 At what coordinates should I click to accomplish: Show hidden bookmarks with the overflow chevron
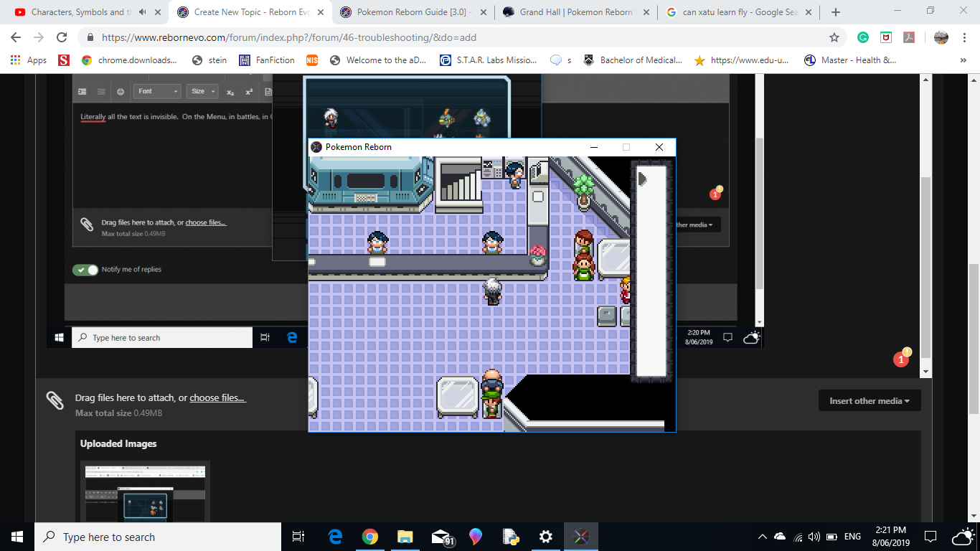pyautogui.click(x=963, y=60)
